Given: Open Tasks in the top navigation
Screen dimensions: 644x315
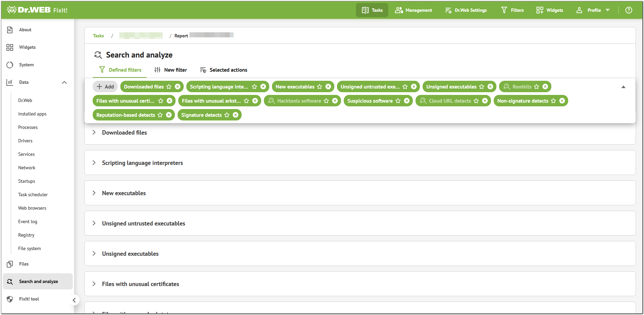Looking at the screenshot, I should (x=372, y=10).
